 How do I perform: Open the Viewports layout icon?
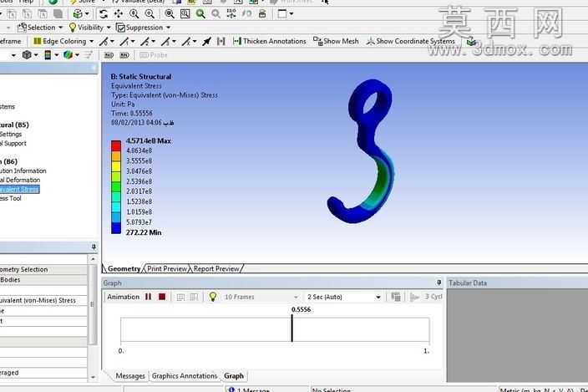(282, 14)
